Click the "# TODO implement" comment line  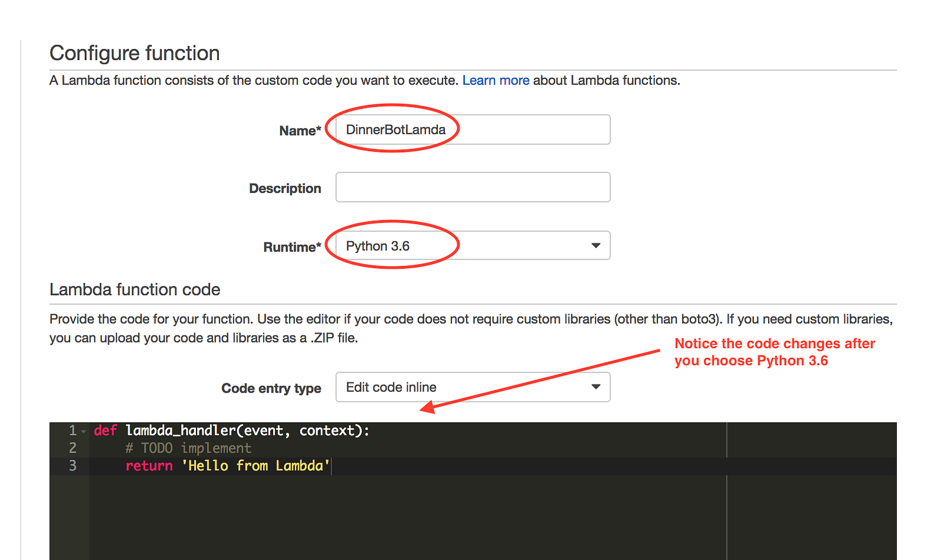click(188, 449)
